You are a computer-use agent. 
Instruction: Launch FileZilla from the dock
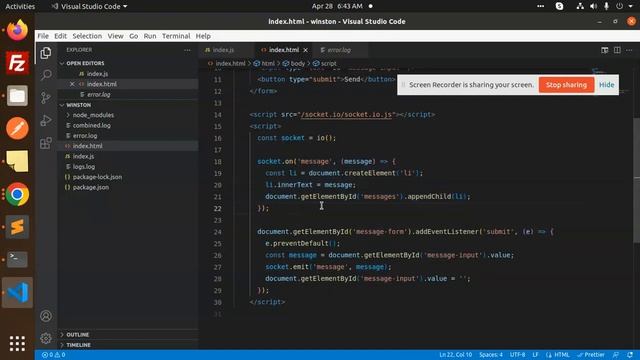pyautogui.click(x=17, y=63)
